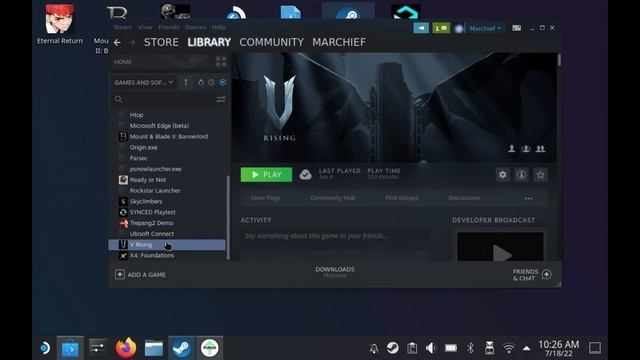The width and height of the screenshot is (640, 360).
Task: Open Firefox from the taskbar
Action: coord(126,348)
